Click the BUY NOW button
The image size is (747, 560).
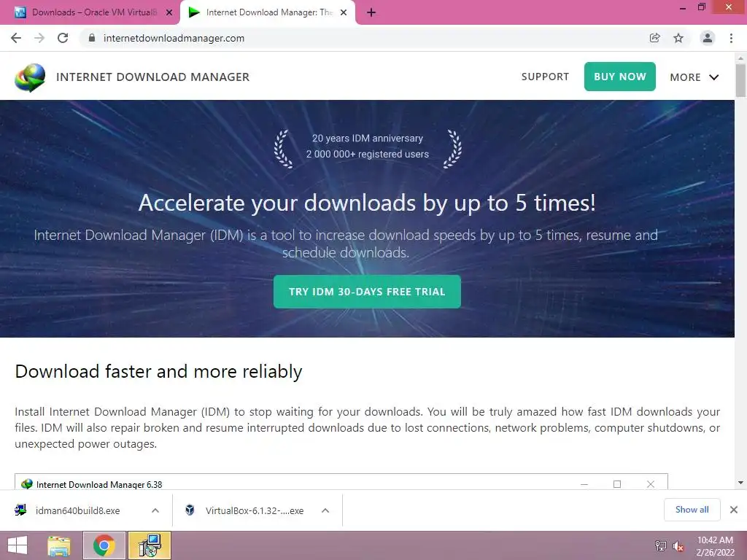tap(620, 77)
